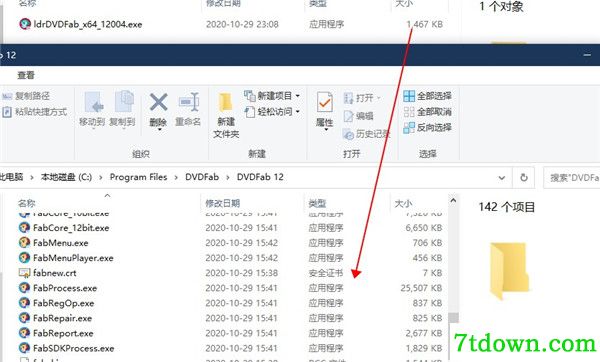The image size is (600, 362).
Task: Minimize the DVDFab 12 window
Action: 587,55
